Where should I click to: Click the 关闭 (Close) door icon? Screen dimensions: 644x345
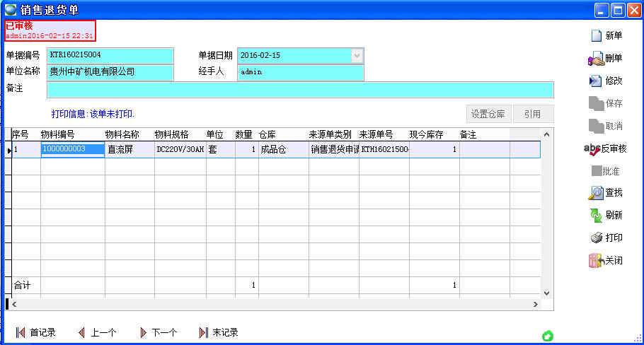click(x=596, y=260)
